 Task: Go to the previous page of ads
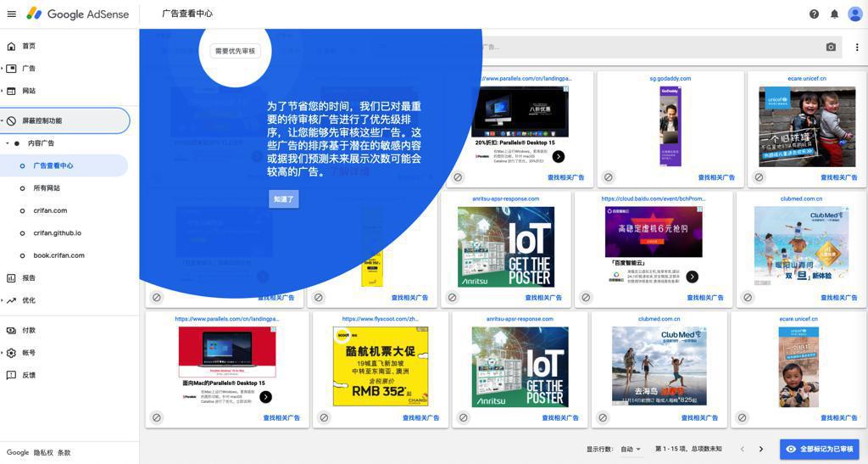coord(742,449)
